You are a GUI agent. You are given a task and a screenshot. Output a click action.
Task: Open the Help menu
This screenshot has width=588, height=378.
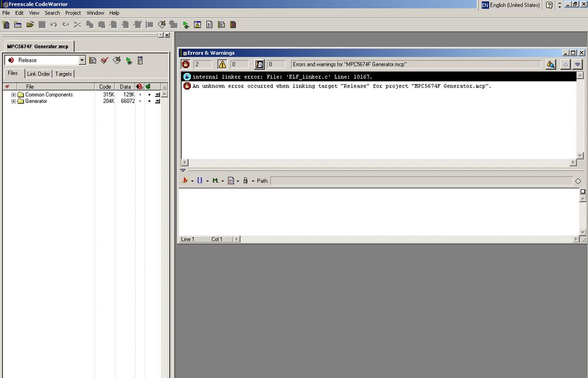tap(114, 13)
